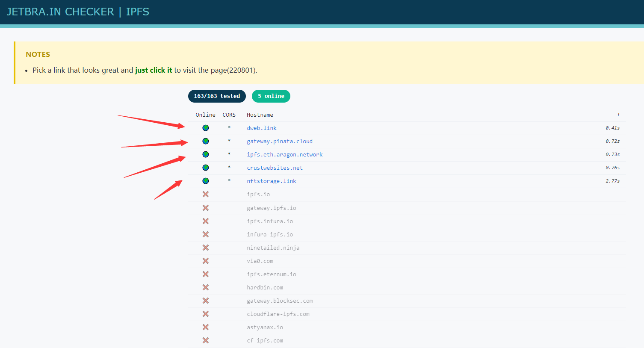The height and width of the screenshot is (348, 644).
Task: Open the dweb.link gateway link
Action: (262, 128)
